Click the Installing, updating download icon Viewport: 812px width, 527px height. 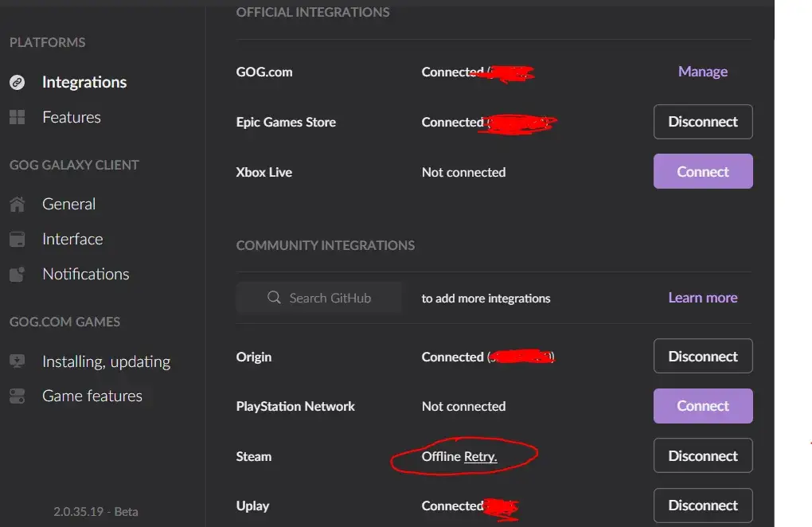point(18,361)
